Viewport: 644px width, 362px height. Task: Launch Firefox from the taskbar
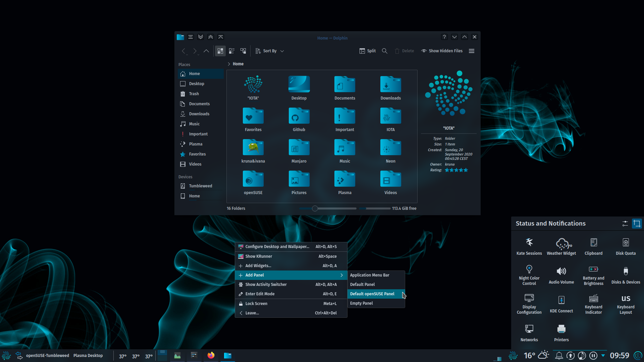[211, 355]
